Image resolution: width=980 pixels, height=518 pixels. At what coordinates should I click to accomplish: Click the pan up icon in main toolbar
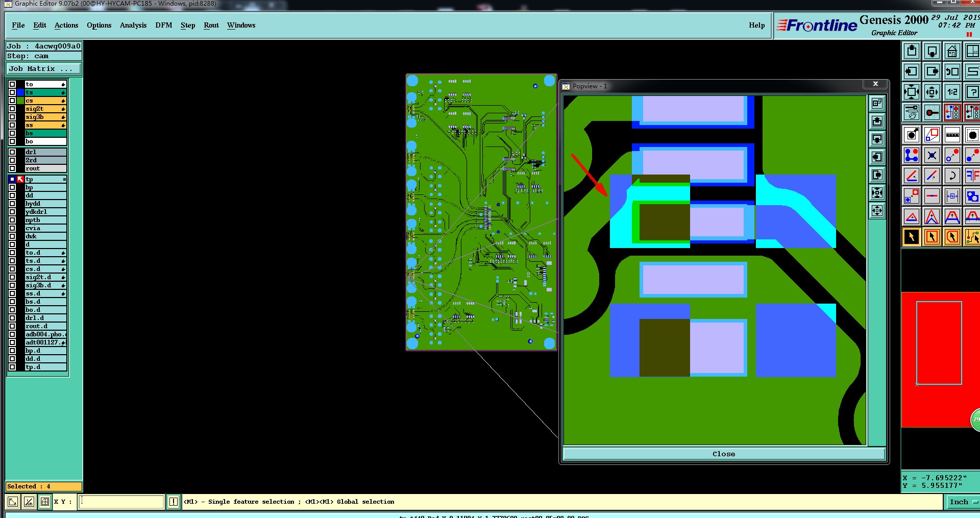click(x=912, y=51)
